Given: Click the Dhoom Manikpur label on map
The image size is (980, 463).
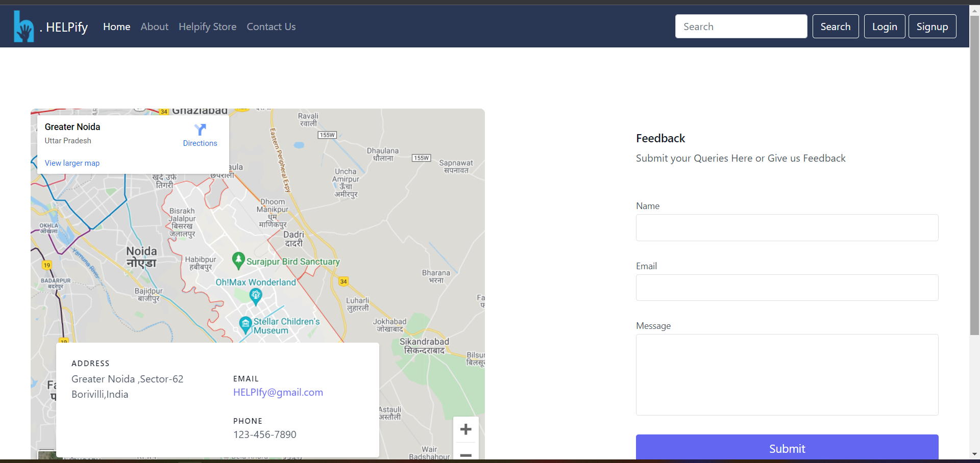Looking at the screenshot, I should [273, 213].
